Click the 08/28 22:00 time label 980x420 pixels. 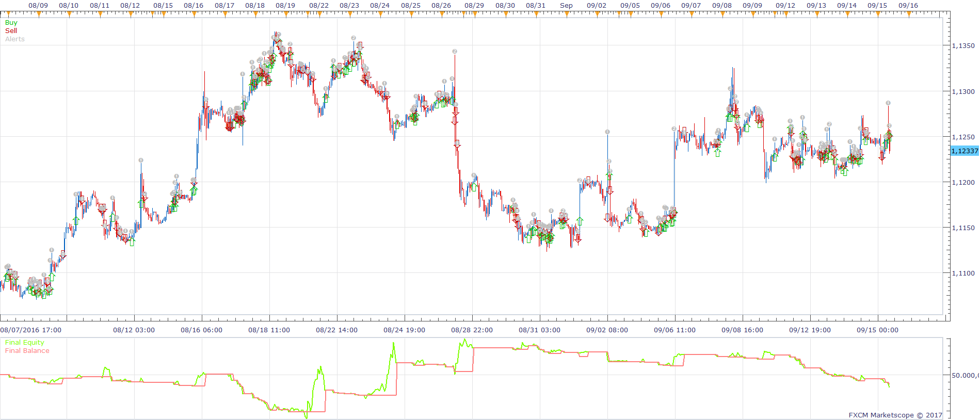[x=472, y=330]
